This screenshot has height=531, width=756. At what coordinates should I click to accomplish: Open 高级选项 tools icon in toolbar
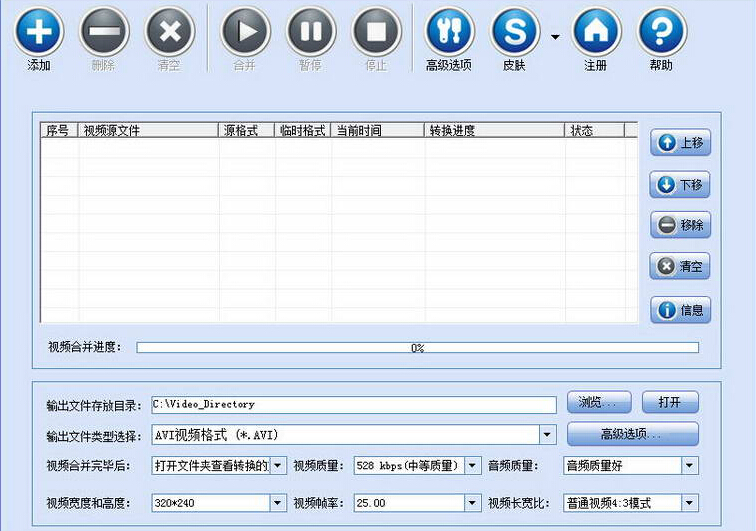pos(449,31)
